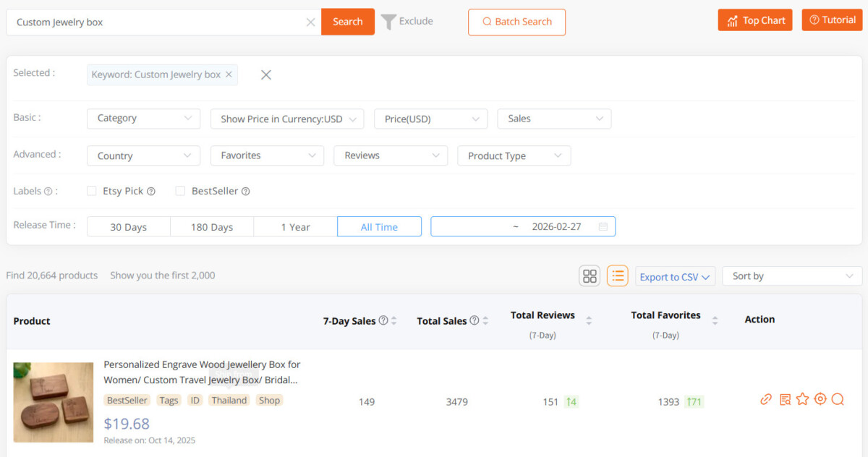Click the Batch Search button
The width and height of the screenshot is (868, 457).
coord(516,22)
